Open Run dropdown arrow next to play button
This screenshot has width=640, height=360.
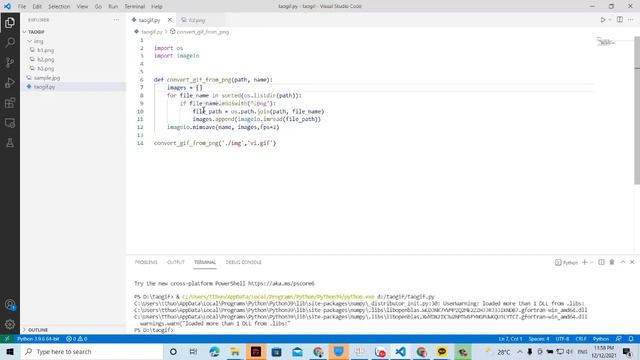point(610,20)
